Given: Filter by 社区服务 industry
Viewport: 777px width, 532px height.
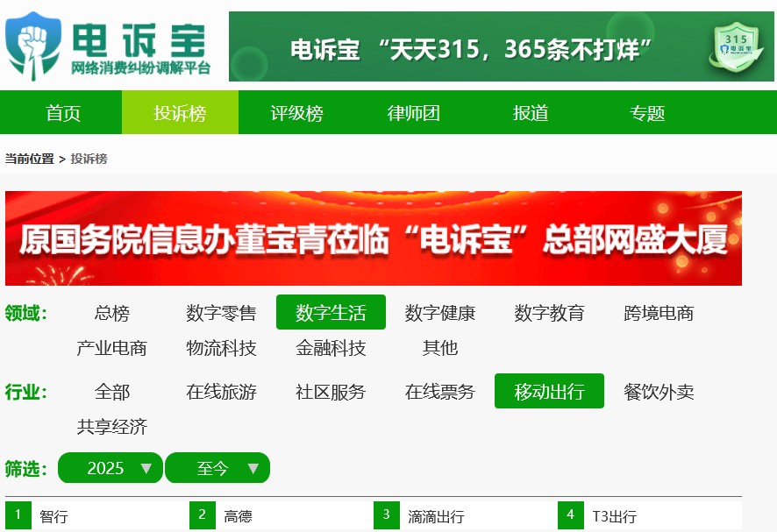Looking at the screenshot, I should (x=331, y=391).
